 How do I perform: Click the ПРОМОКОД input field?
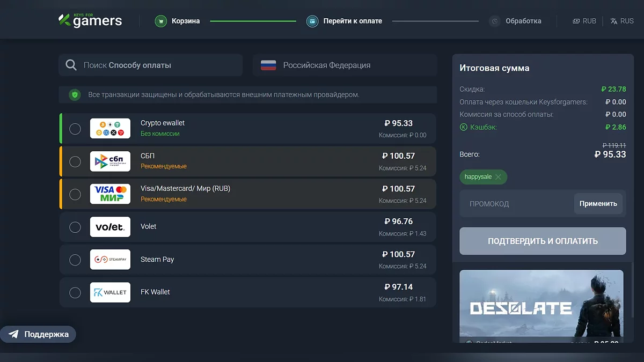515,204
